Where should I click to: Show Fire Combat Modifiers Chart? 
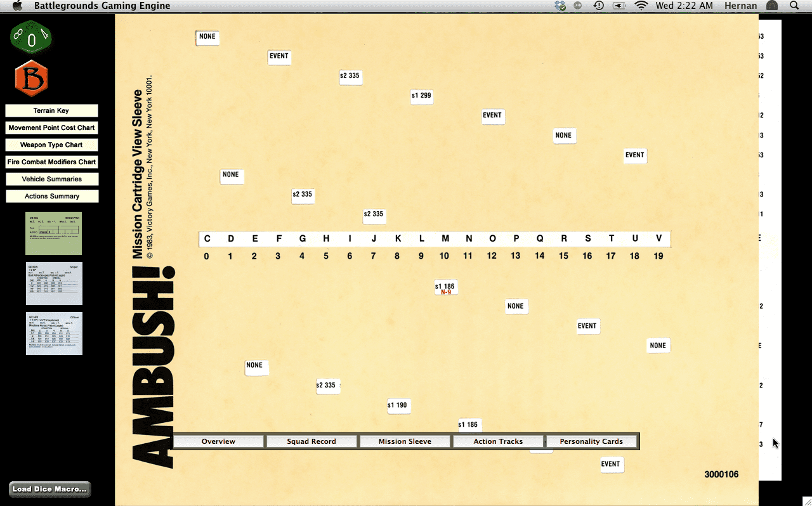tap(51, 162)
